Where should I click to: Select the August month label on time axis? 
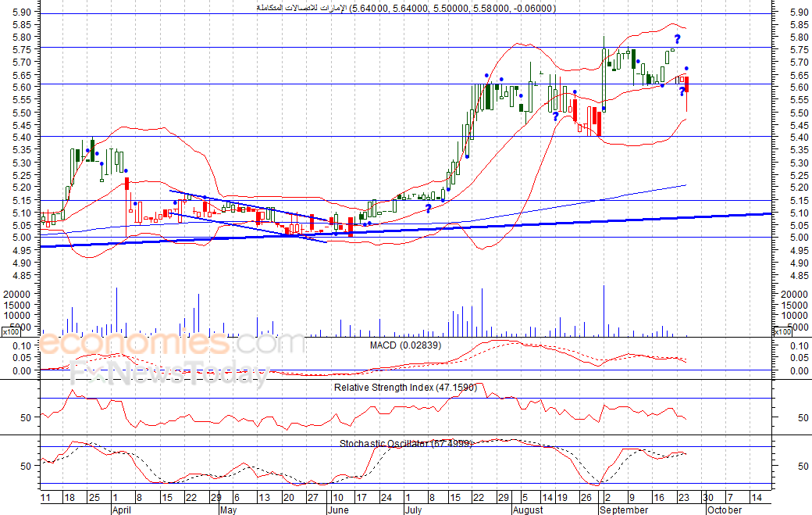click(x=528, y=510)
